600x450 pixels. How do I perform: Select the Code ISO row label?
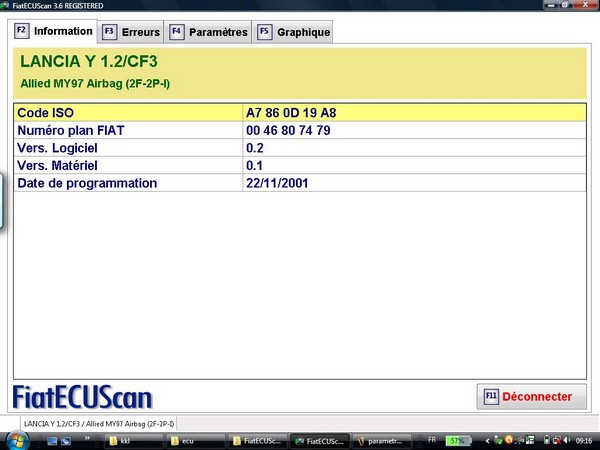[45, 113]
